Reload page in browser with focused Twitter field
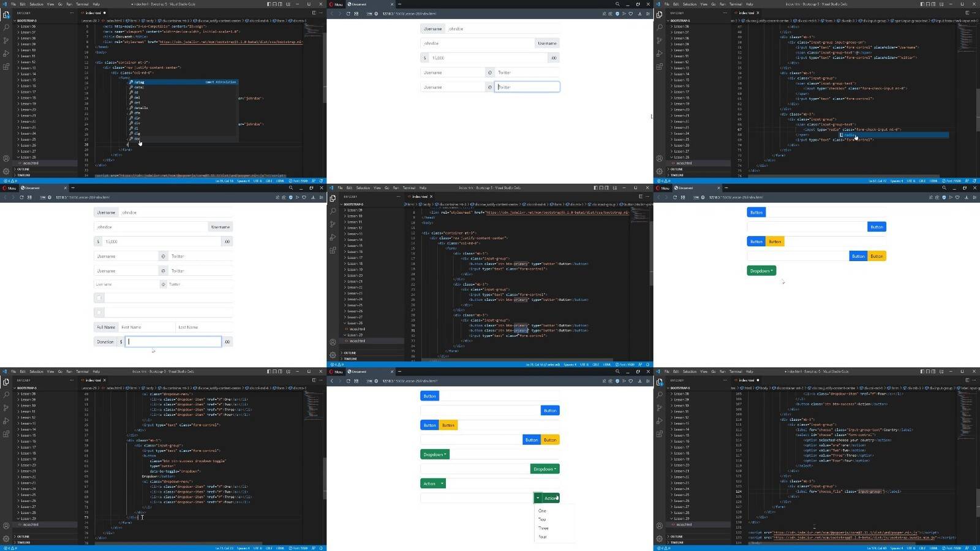The width and height of the screenshot is (980, 551). pyautogui.click(x=348, y=13)
